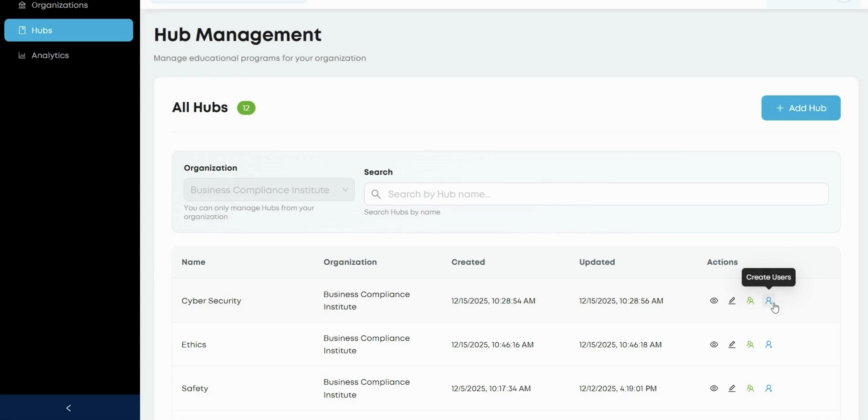Image resolution: width=868 pixels, height=420 pixels.
Task: Open the Organization dropdown showing Business Compliance Institute
Action: pos(268,190)
